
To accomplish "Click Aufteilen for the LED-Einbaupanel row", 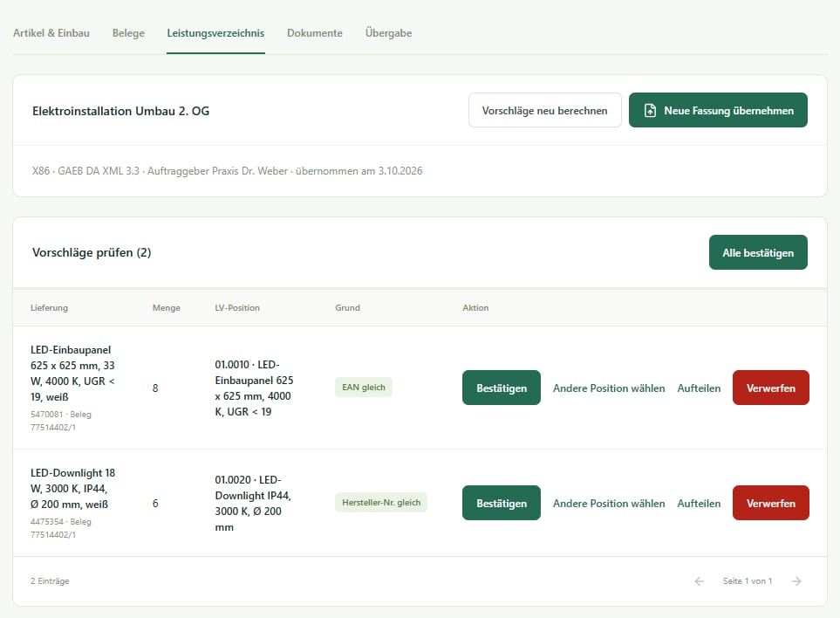I will [x=699, y=388].
